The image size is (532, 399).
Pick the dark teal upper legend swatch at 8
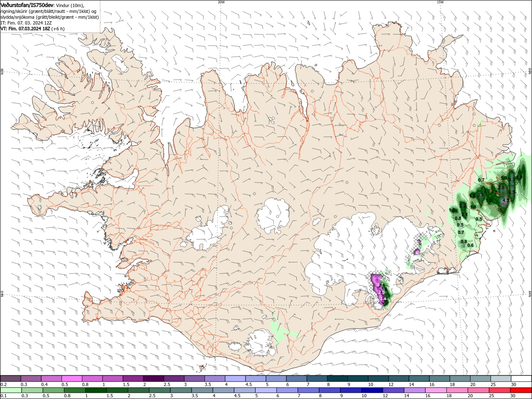point(337,379)
